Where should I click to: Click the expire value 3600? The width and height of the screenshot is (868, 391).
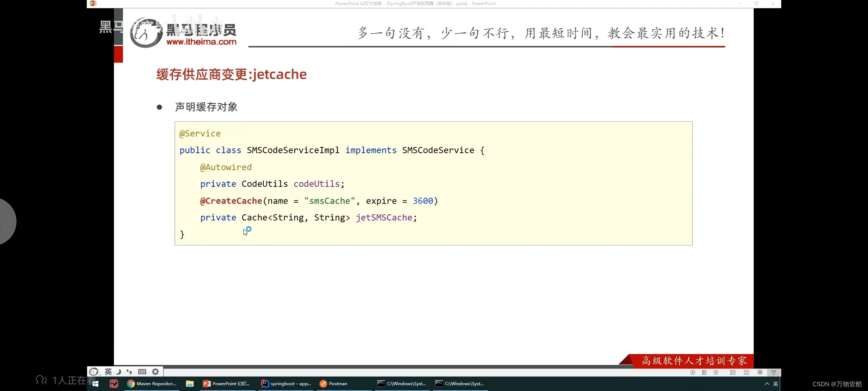(x=423, y=201)
